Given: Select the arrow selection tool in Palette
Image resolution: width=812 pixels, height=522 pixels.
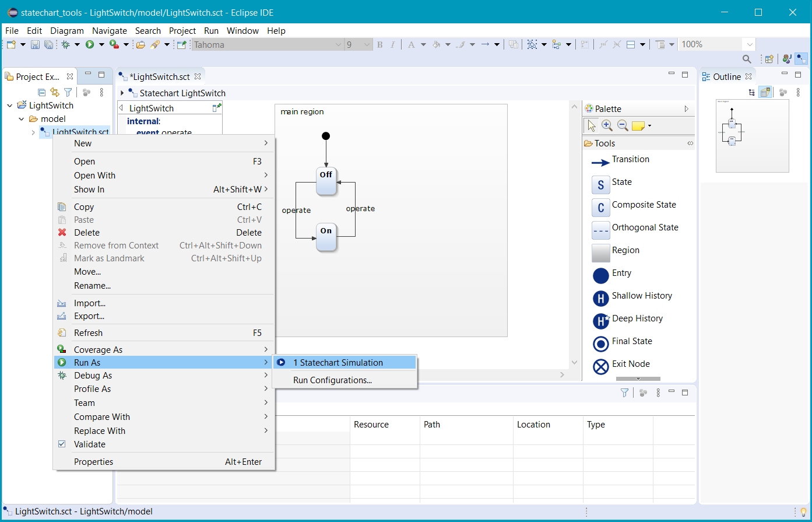Looking at the screenshot, I should pyautogui.click(x=592, y=125).
